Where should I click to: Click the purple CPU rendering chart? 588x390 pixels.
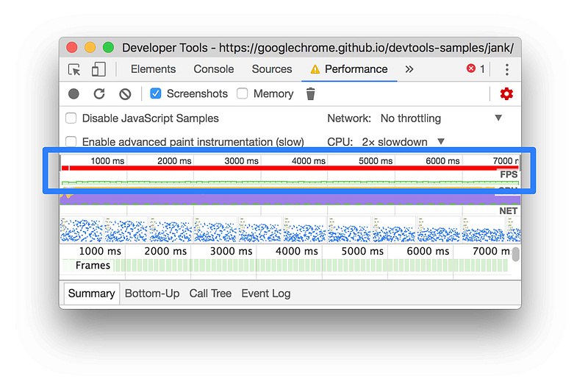(290, 198)
